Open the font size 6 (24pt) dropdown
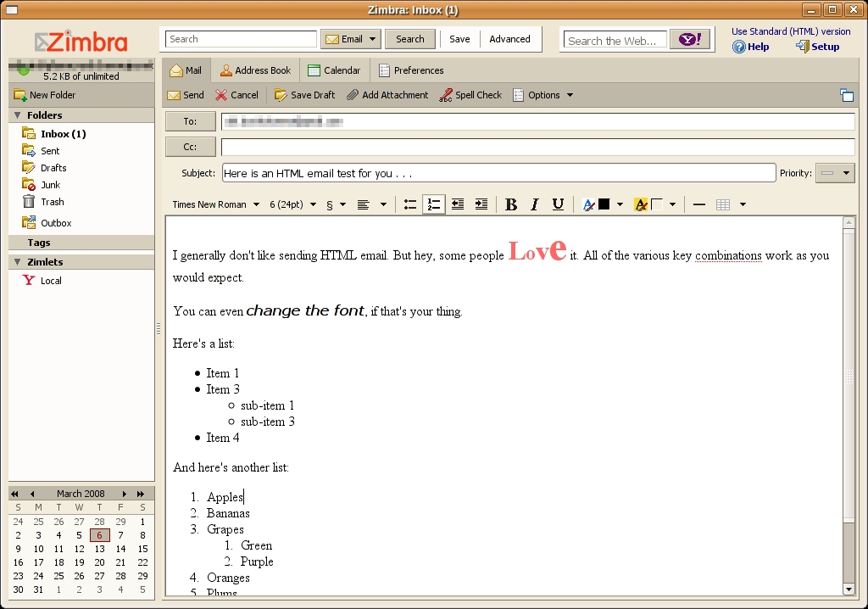The width and height of the screenshot is (868, 609). coord(292,204)
